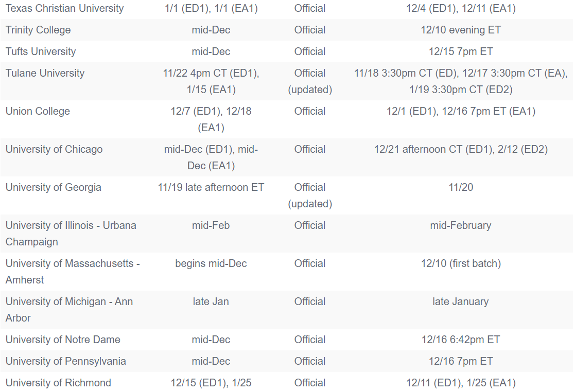Click Tulane's "Official (updated)" status cell
575x392 pixels.
[310, 81]
